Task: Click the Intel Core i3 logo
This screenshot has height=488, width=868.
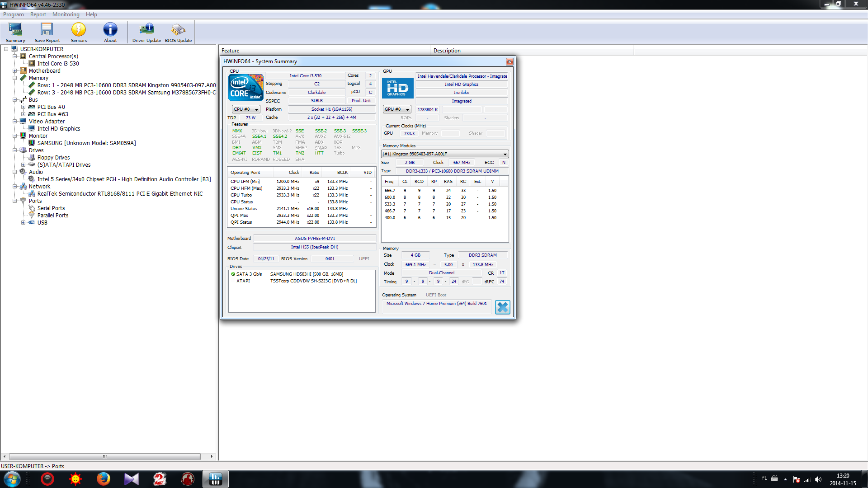Action: 246,87
